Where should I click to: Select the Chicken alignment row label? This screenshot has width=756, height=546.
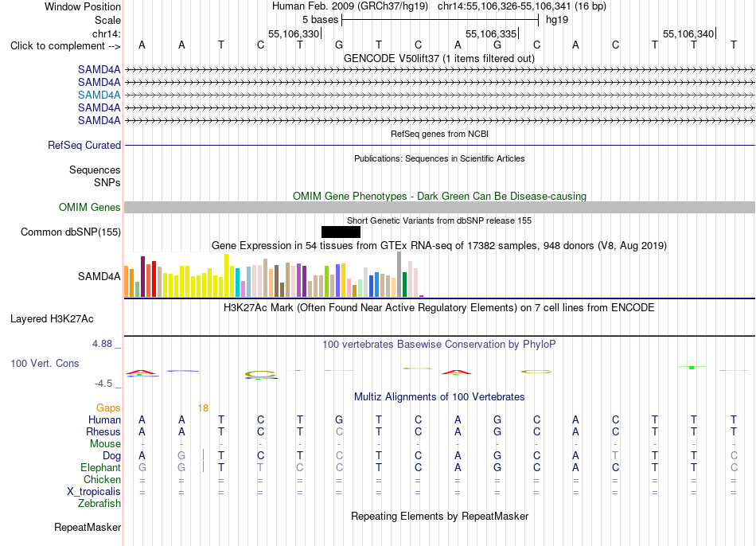tap(102, 479)
